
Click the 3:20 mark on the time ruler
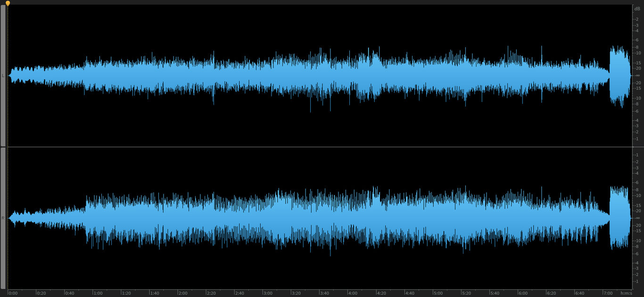296,293
